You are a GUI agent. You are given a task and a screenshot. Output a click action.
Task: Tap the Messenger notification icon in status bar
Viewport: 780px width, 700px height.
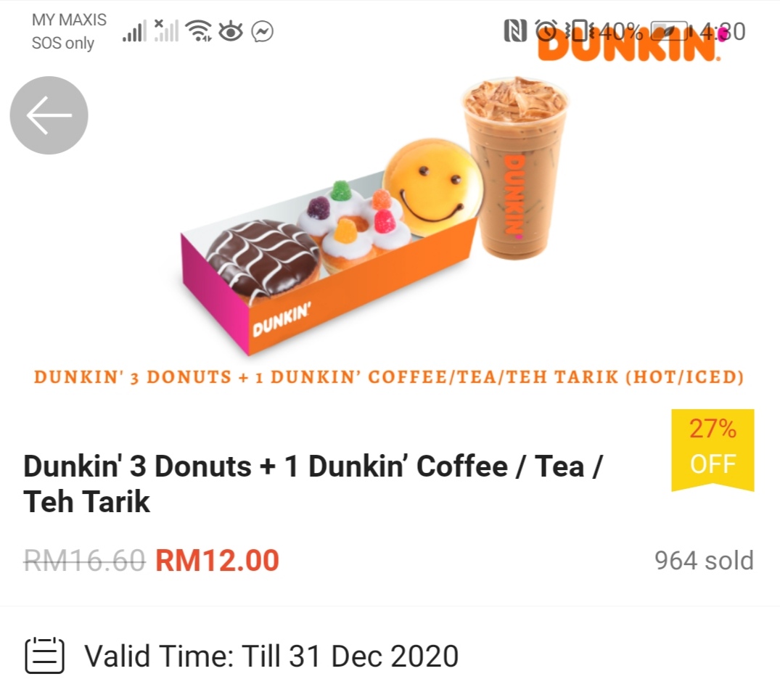click(x=262, y=32)
